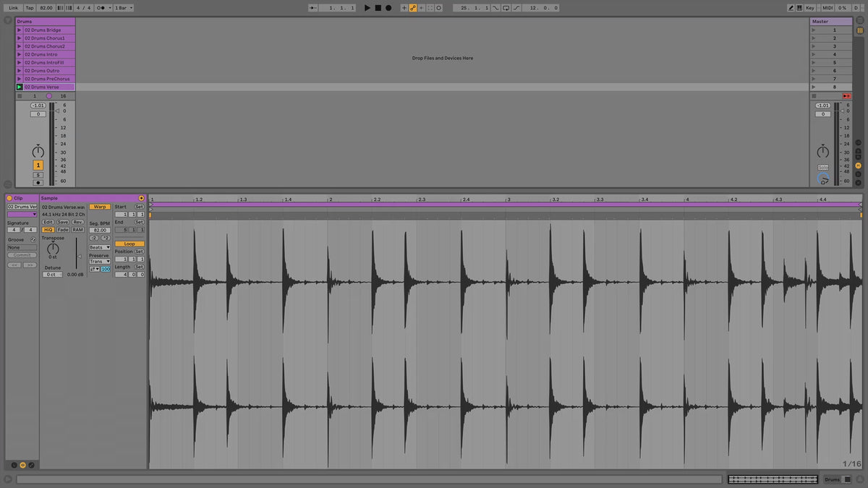The image size is (868, 488).
Task: Toggle the clip Loop switch
Action: 129,244
